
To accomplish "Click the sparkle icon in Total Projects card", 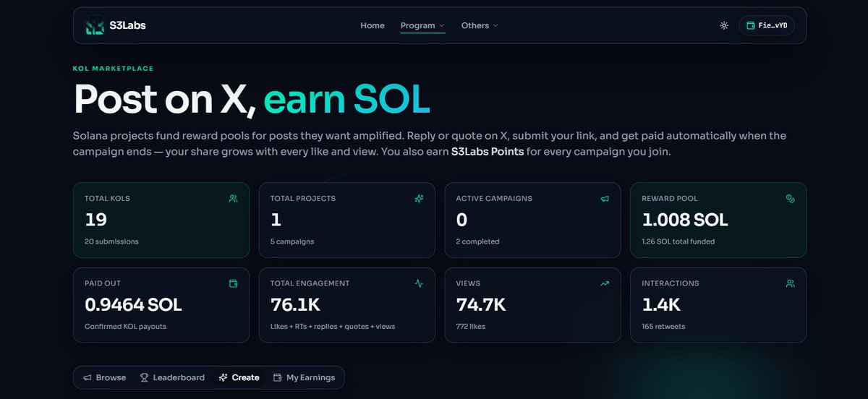I will pos(419,198).
